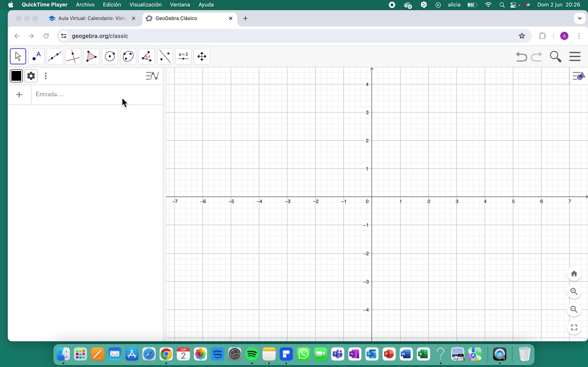The height and width of the screenshot is (367, 588).
Task: Activate the Move Graphics View tool
Action: [x=202, y=56]
